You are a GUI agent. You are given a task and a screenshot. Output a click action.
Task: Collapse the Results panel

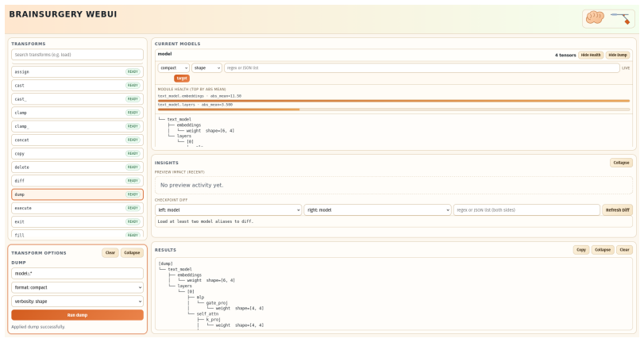603,250
